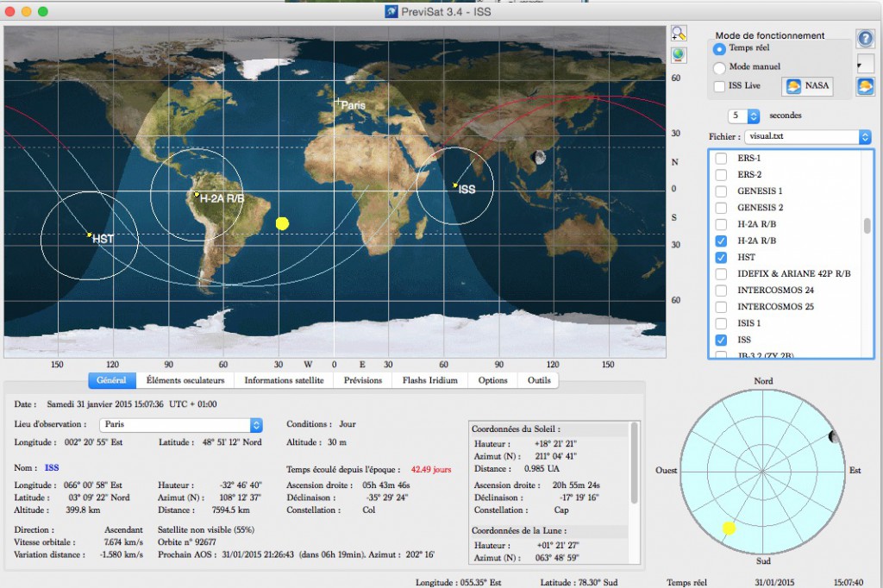This screenshot has height=588, width=883.
Task: Click the magnifier icon to enlarge the map
Action: point(679,34)
